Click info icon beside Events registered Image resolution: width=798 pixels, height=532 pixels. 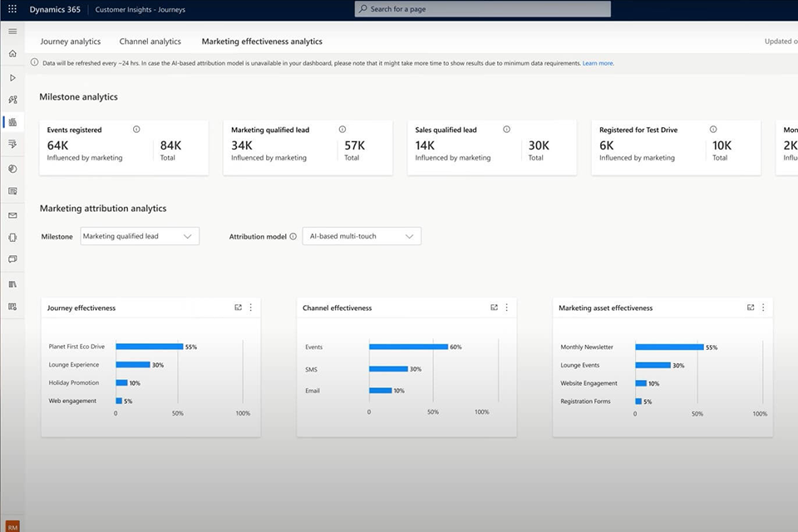click(136, 130)
